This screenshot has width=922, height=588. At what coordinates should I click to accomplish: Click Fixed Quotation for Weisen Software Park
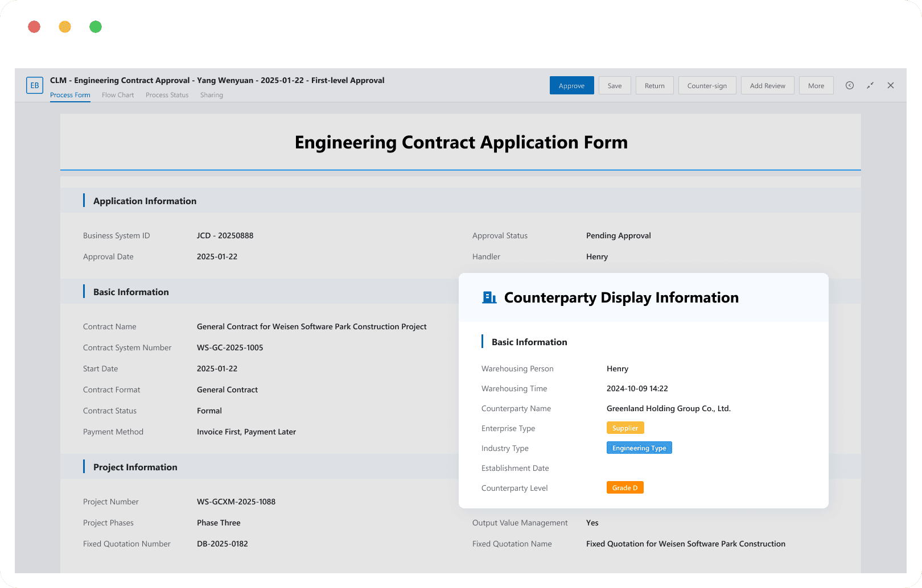686,544
